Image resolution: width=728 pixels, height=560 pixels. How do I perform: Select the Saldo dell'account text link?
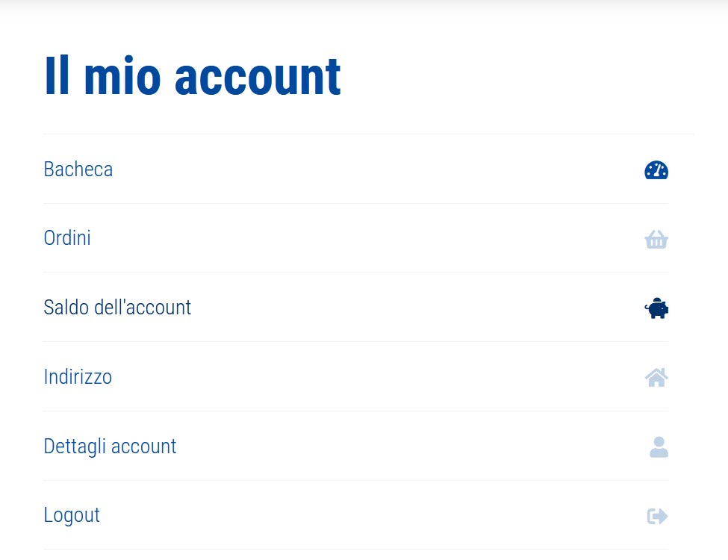(x=117, y=308)
